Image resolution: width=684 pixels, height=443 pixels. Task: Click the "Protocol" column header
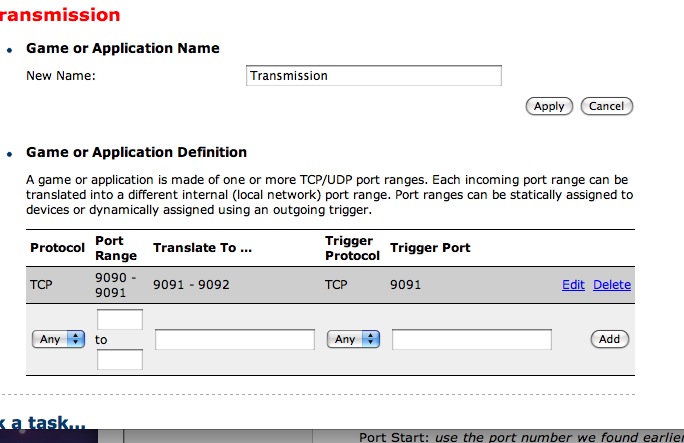point(57,248)
